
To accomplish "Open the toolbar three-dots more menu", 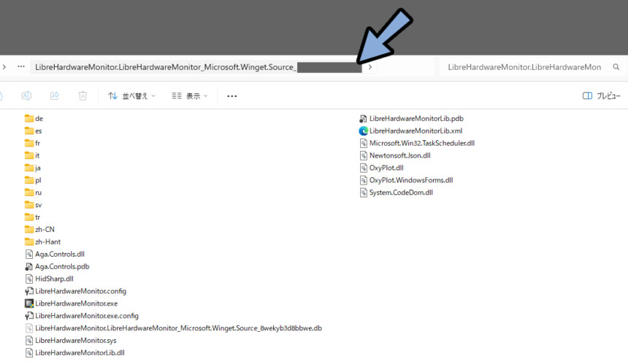I will 232,96.
